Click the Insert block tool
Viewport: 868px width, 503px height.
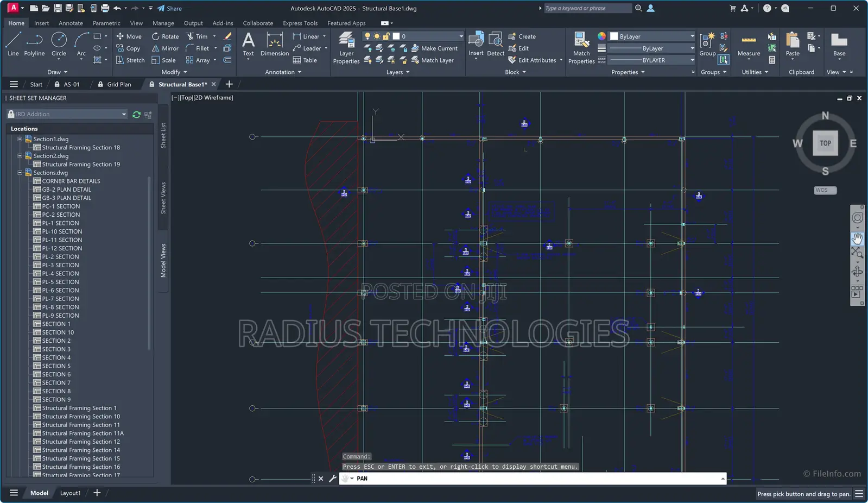[x=476, y=43]
